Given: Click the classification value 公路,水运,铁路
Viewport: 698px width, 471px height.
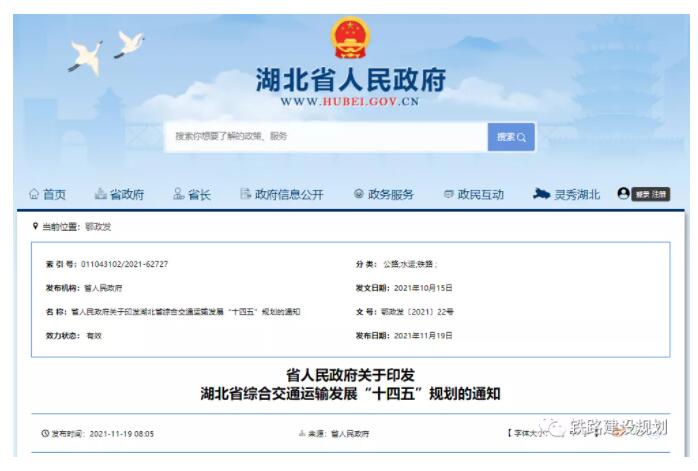Looking at the screenshot, I should (410, 264).
